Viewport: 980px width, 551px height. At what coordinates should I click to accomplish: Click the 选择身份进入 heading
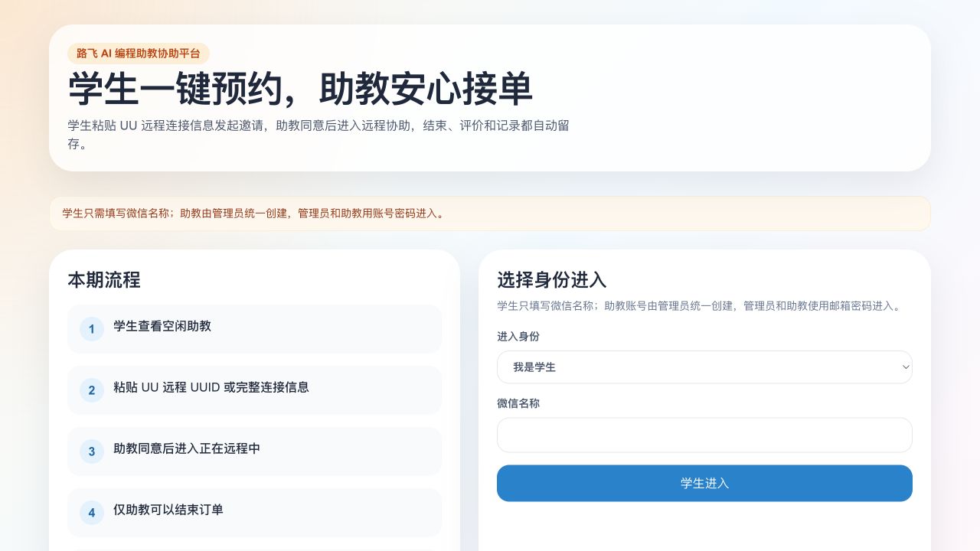click(552, 280)
